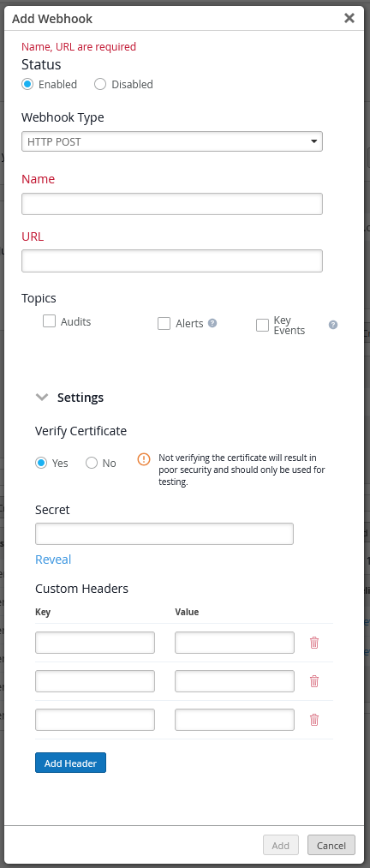Click the Custom Headers heading

point(82,588)
